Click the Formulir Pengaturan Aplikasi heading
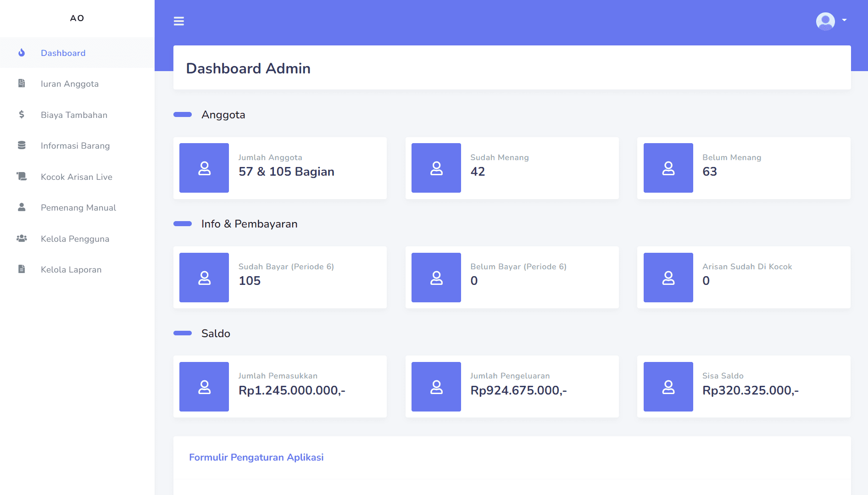868x495 pixels. click(256, 457)
